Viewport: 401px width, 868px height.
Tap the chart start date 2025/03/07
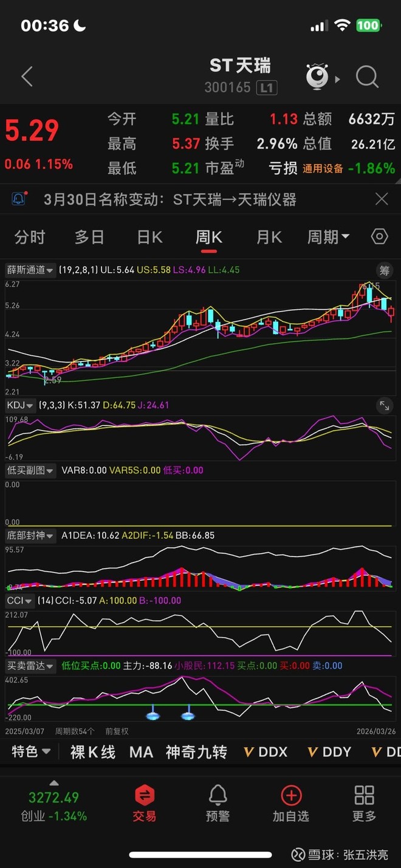tap(26, 731)
